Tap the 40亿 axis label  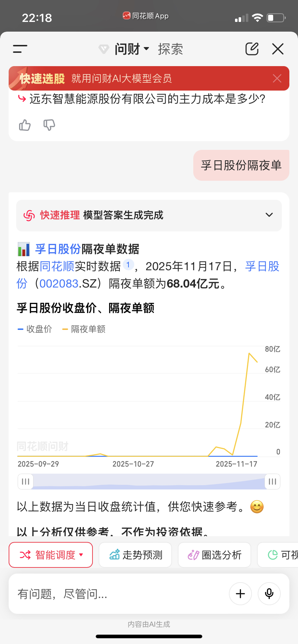click(x=272, y=397)
